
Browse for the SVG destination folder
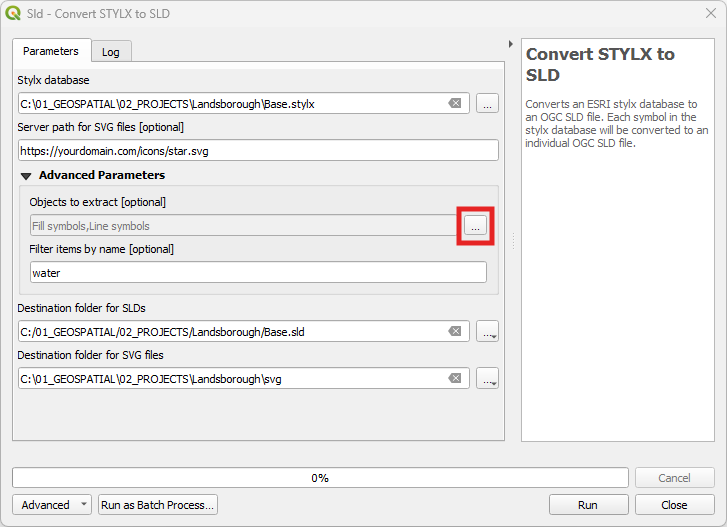point(487,378)
